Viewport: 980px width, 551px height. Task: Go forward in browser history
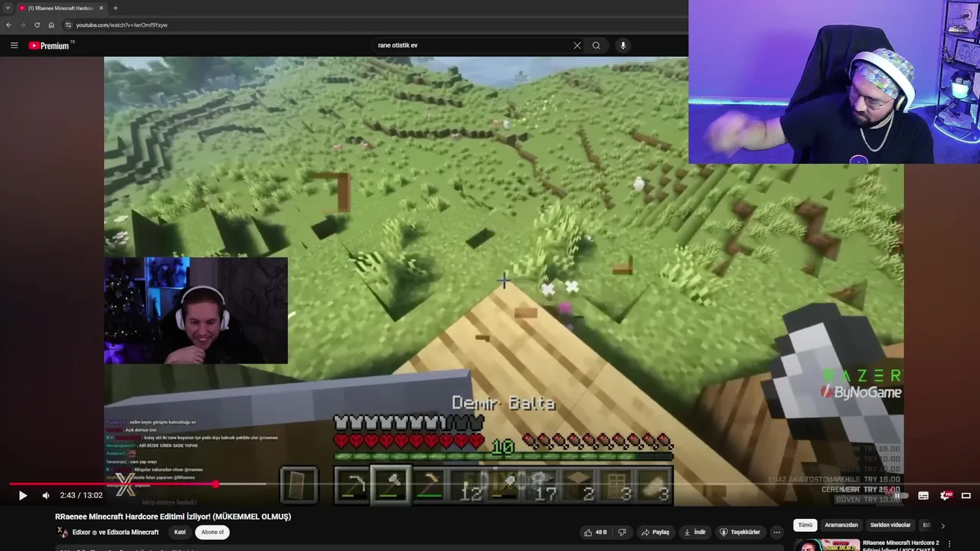[x=22, y=24]
